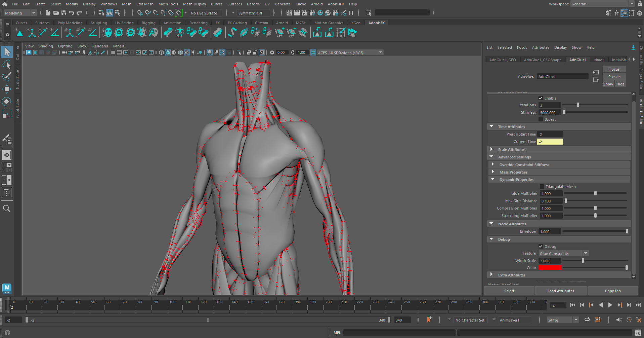Image resolution: width=644 pixels, height=338 pixels.
Task: Activate the Lasso select tool
Action: (7, 64)
